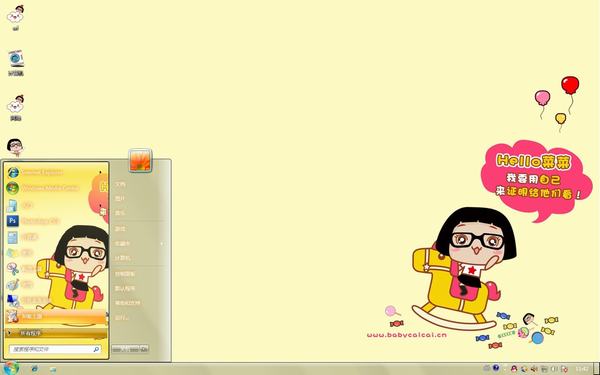
Task: Expand the submenu arrow beside Internet Explorer
Action: click(101, 173)
